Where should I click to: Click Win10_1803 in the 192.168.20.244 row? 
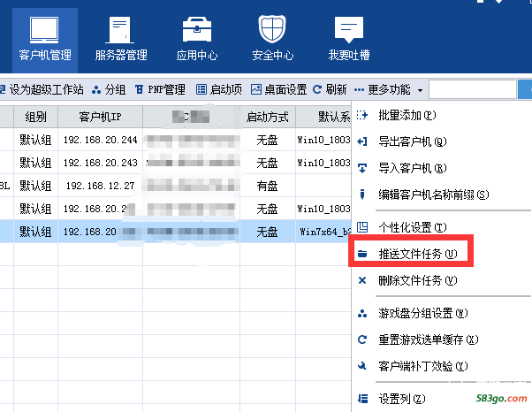click(x=323, y=140)
